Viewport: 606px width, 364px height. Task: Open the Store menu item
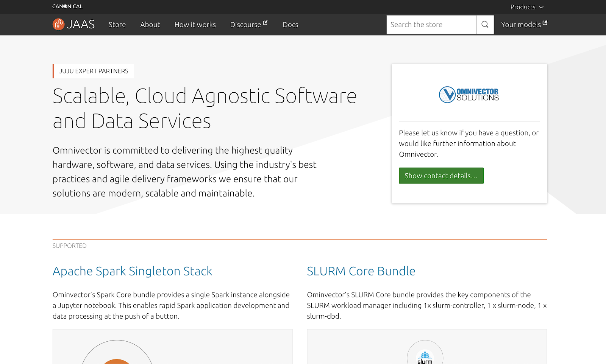(117, 25)
